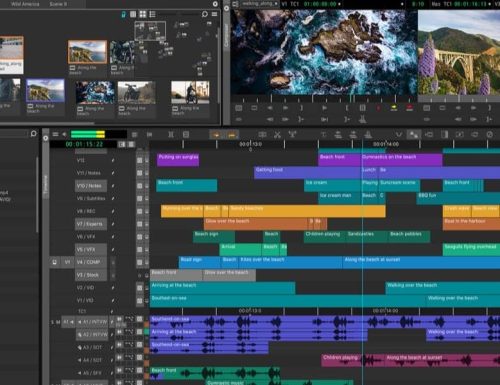Screen dimensions: 500x385
Task: Select the V4 / COMP track
Action: coord(91,262)
